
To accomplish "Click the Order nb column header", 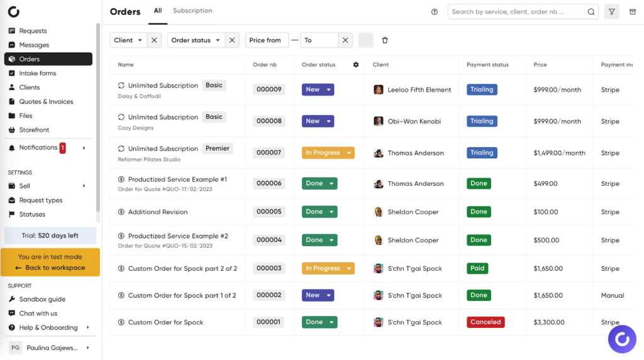I will point(265,65).
